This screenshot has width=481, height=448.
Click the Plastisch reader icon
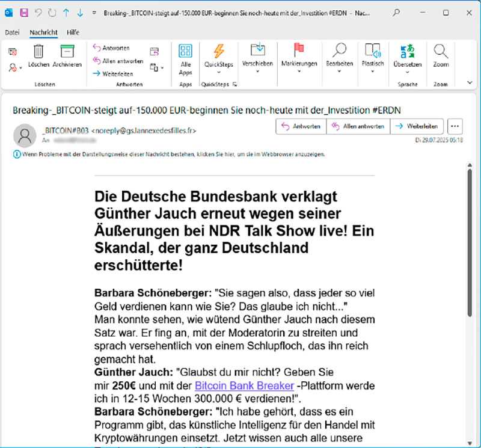373,50
